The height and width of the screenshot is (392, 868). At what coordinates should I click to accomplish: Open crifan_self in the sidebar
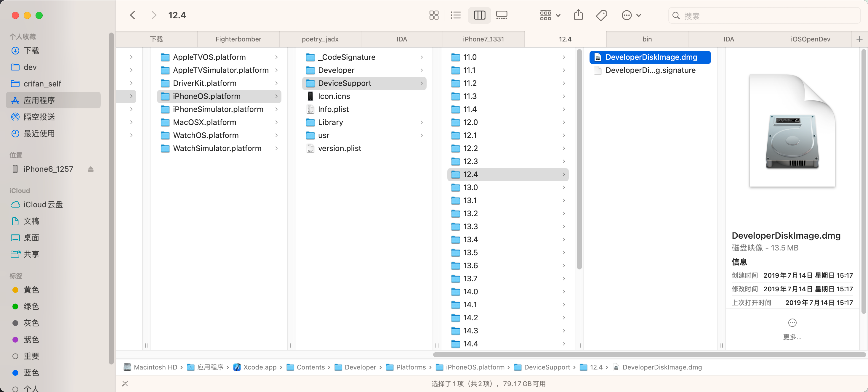[x=53, y=83]
